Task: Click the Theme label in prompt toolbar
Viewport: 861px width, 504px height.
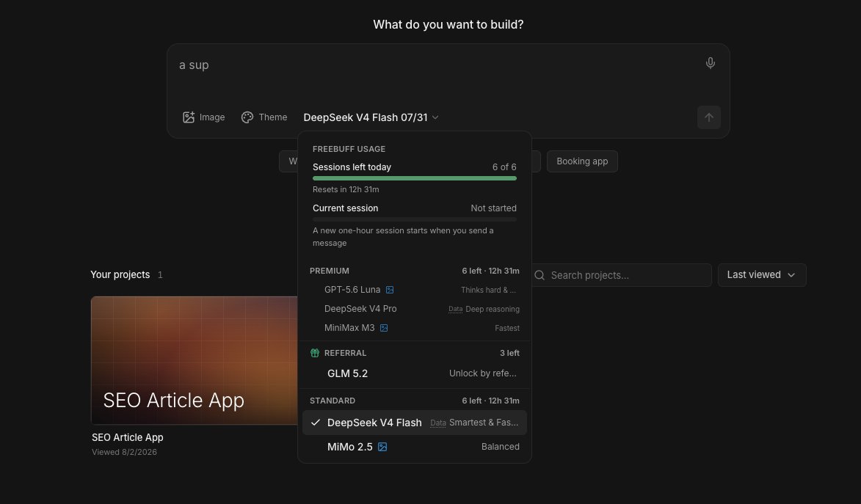Action: [273, 117]
